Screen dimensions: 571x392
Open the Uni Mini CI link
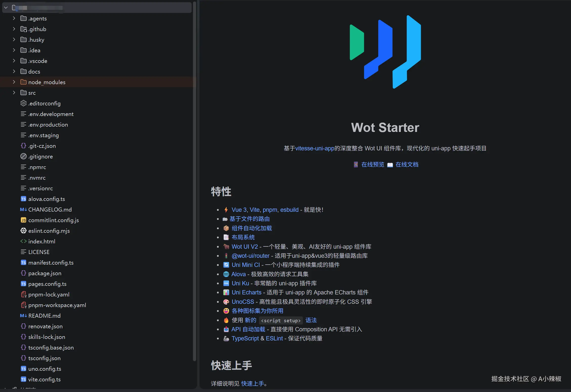246,265
